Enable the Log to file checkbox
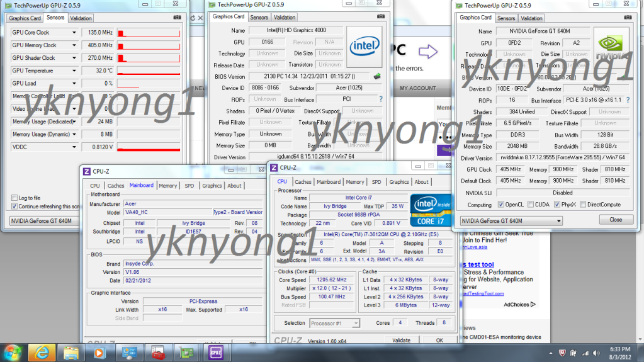 point(14,198)
